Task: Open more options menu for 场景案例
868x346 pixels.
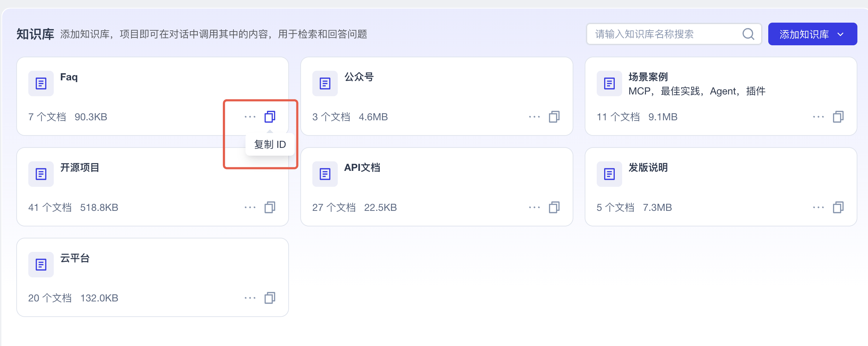Action: coord(818,117)
